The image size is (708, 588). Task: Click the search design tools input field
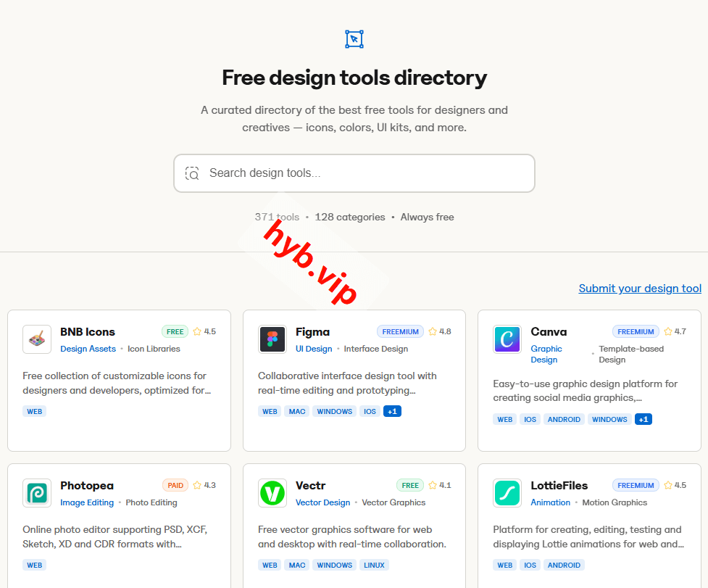[x=354, y=173]
